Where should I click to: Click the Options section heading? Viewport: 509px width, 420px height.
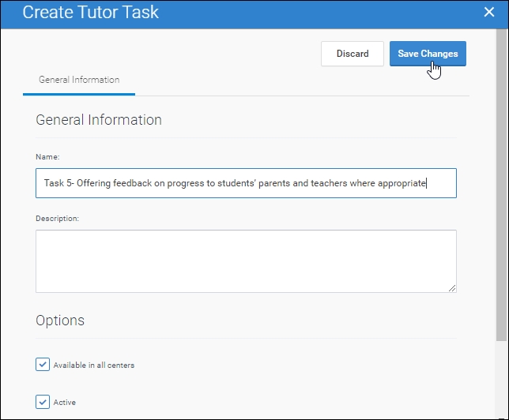60,321
